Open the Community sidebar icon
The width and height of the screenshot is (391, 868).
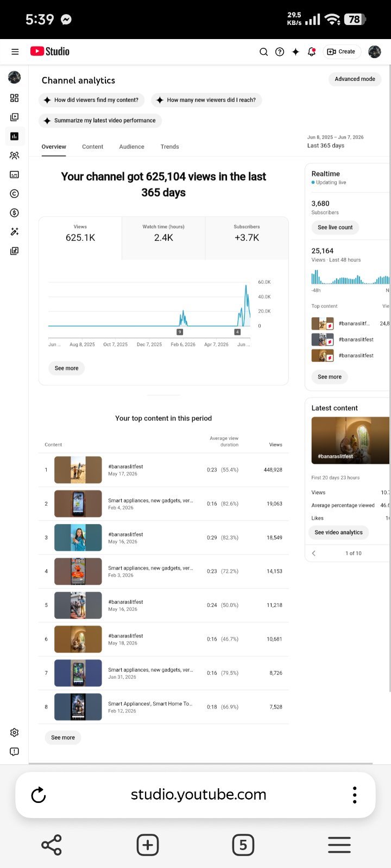click(15, 156)
